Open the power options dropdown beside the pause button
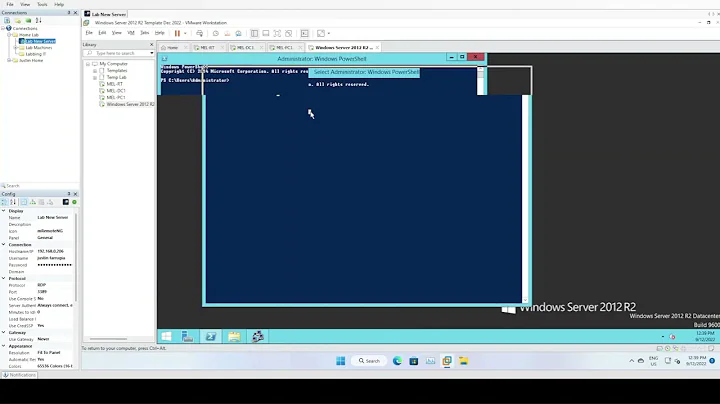This screenshot has width=720, height=404. [x=185, y=33]
